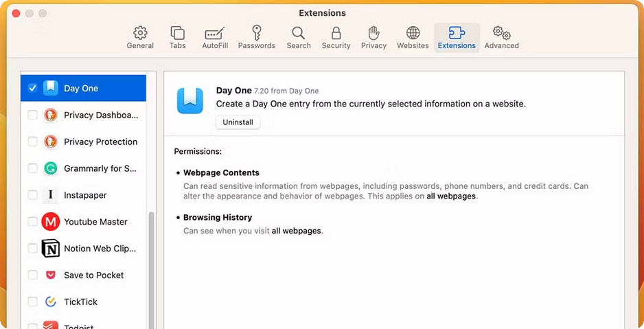644x329 pixels.
Task: Open the Tabs preferences icon
Action: click(177, 32)
